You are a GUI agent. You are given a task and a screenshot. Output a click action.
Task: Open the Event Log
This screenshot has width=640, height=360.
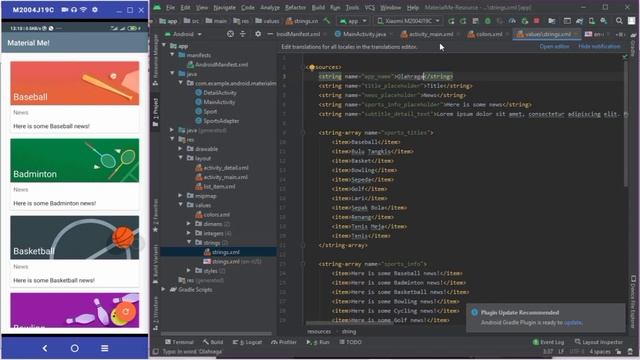548,342
